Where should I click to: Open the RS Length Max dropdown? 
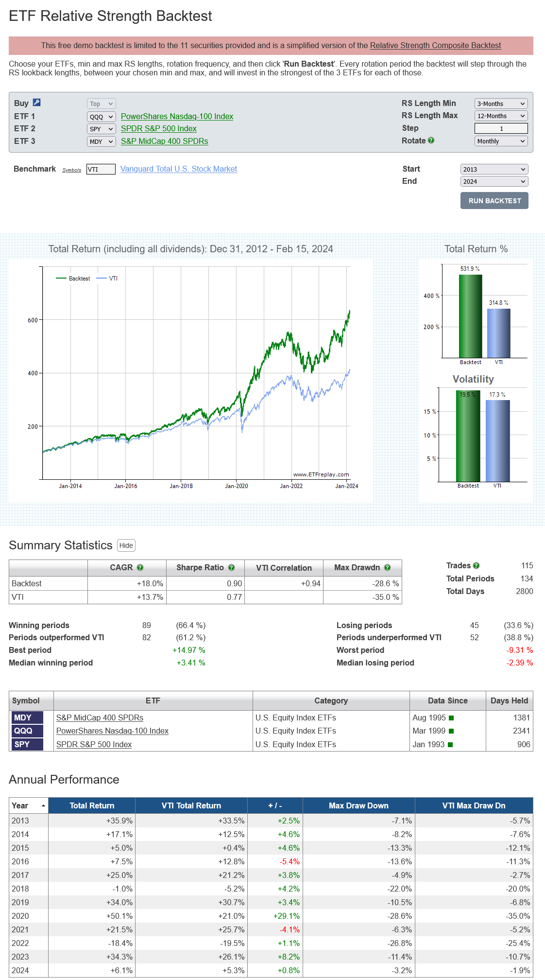click(x=501, y=116)
